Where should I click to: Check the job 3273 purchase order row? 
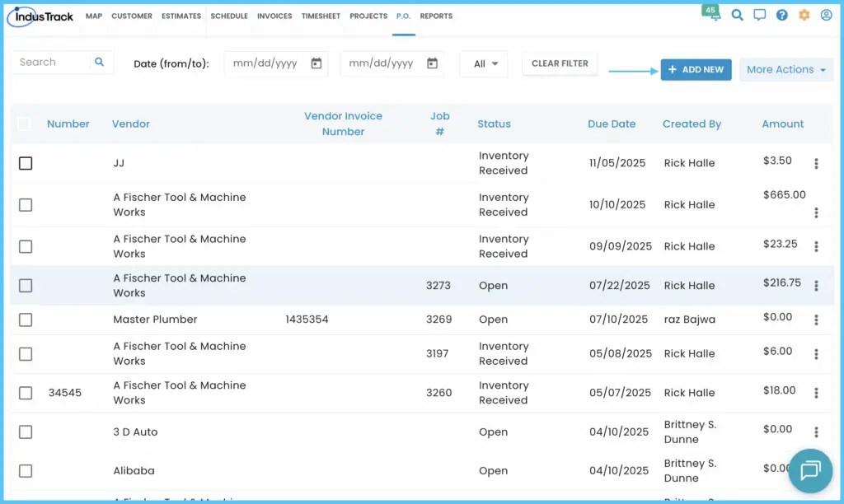click(x=26, y=286)
